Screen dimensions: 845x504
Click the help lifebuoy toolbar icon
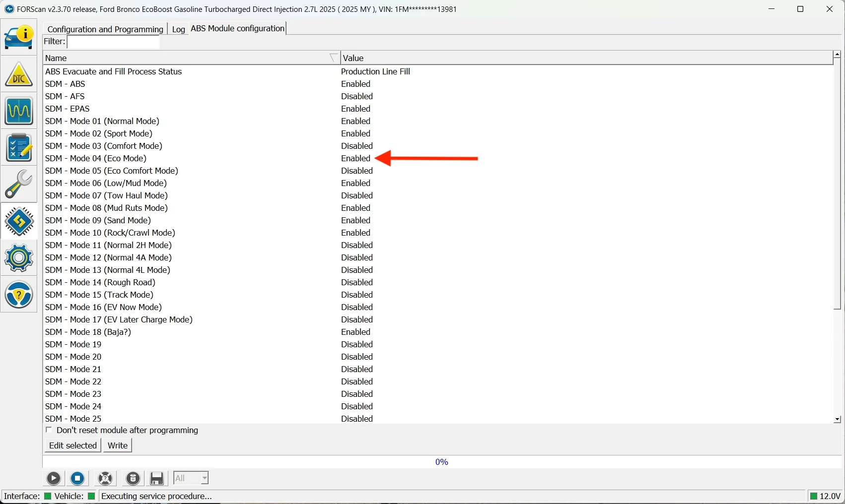[x=105, y=478]
